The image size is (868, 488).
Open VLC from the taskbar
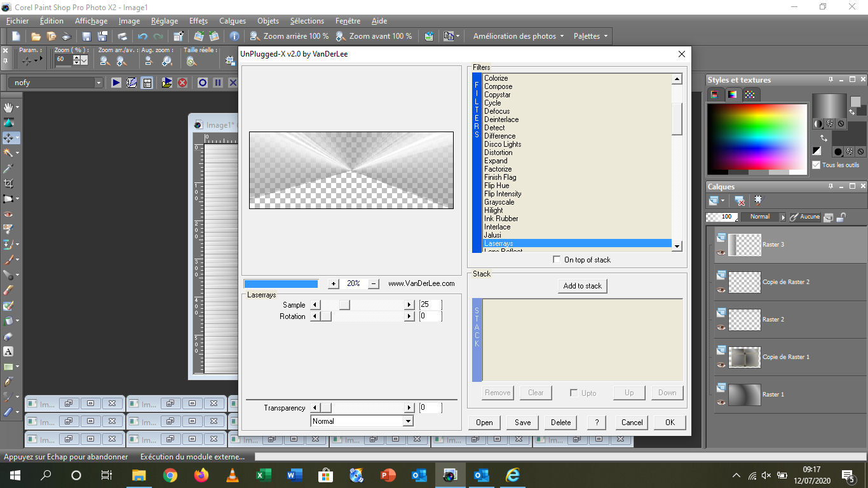point(233,475)
